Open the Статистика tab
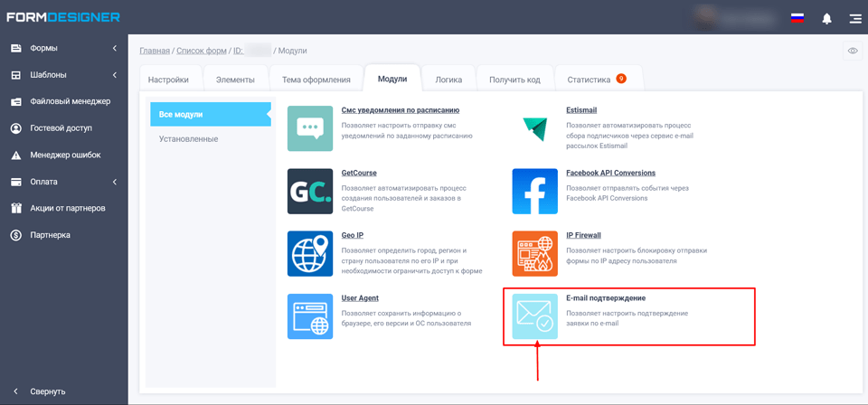 click(x=590, y=80)
